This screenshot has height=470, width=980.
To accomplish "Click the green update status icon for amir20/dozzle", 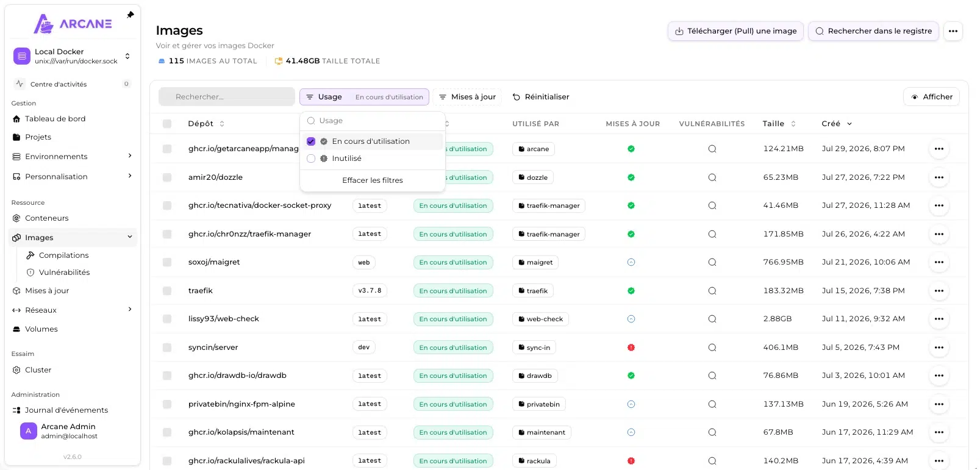I will [631, 177].
